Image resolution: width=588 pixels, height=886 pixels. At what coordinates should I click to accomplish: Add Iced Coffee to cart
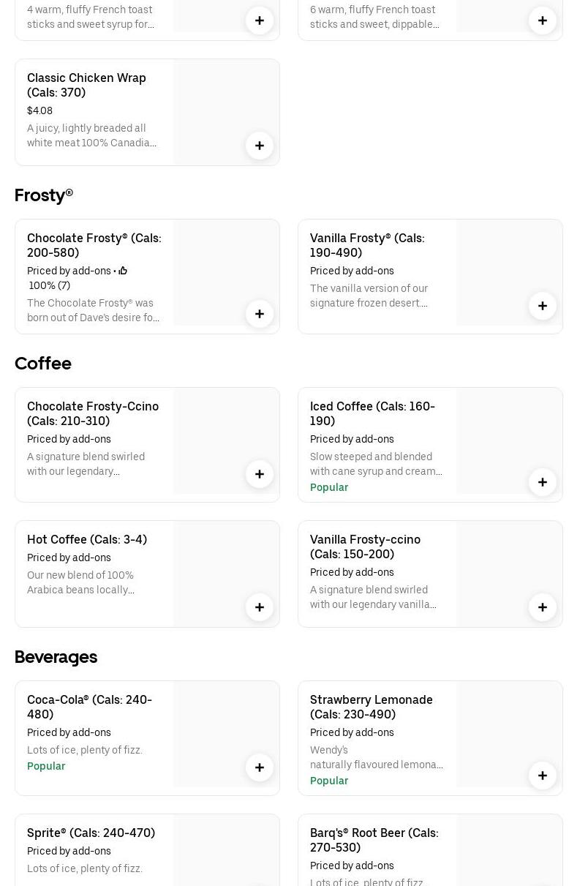pos(543,482)
